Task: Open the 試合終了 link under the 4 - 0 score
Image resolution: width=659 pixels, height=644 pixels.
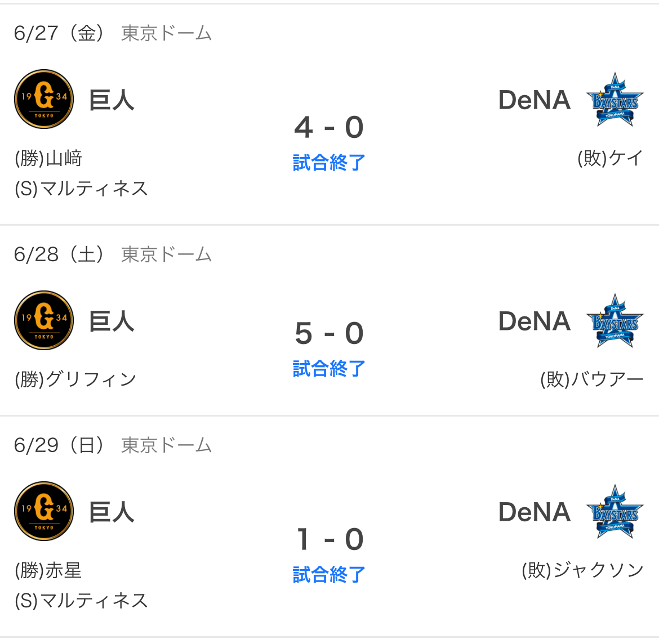Action: 329,163
